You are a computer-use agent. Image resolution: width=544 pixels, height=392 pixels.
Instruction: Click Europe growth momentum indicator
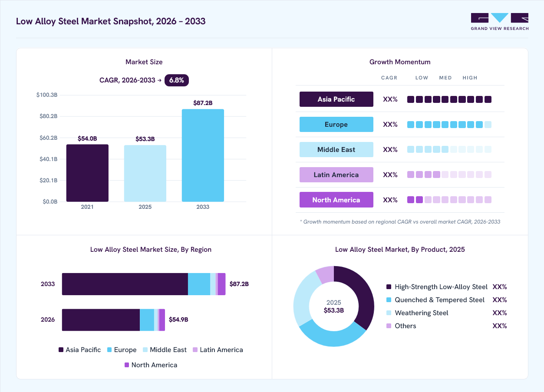coord(449,125)
